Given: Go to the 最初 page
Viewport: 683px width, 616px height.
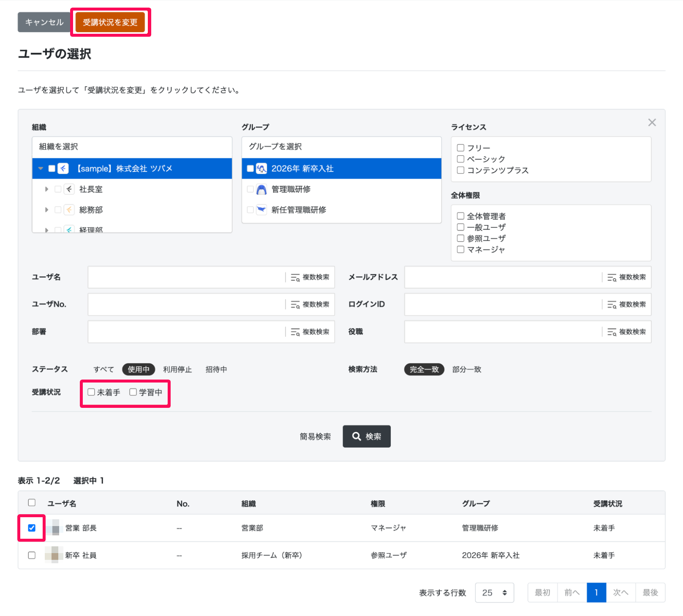Looking at the screenshot, I should pos(542,593).
